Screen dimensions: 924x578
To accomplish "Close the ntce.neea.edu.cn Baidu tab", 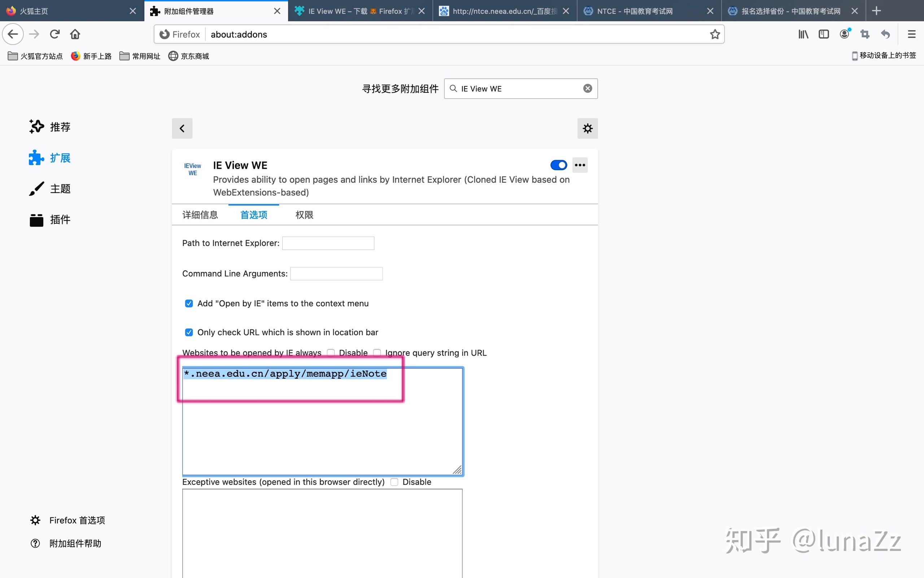I will click(566, 11).
